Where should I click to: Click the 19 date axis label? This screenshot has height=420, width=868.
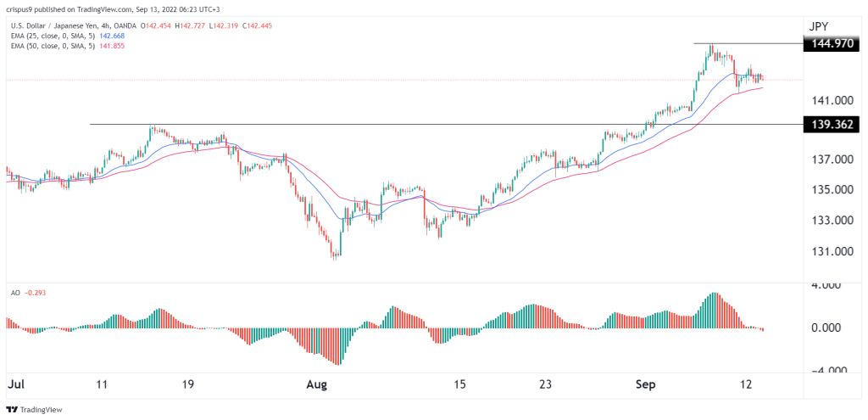click(x=187, y=384)
